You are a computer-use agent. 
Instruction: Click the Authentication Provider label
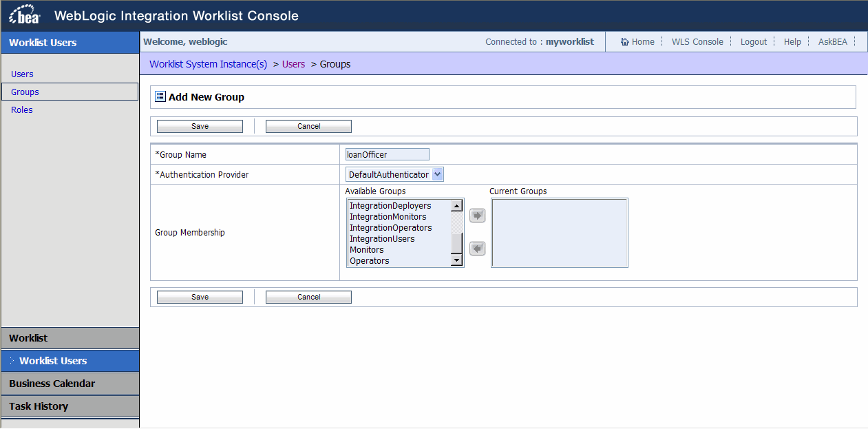[202, 175]
